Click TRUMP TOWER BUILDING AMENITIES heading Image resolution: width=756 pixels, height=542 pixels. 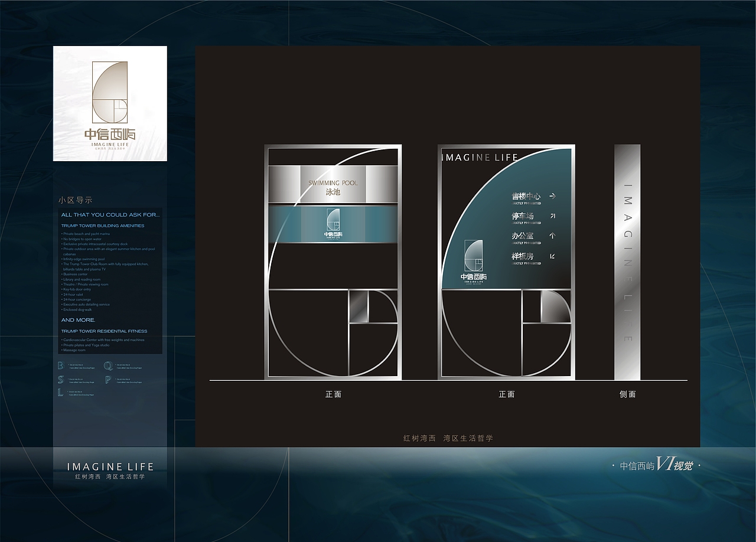pos(103,226)
